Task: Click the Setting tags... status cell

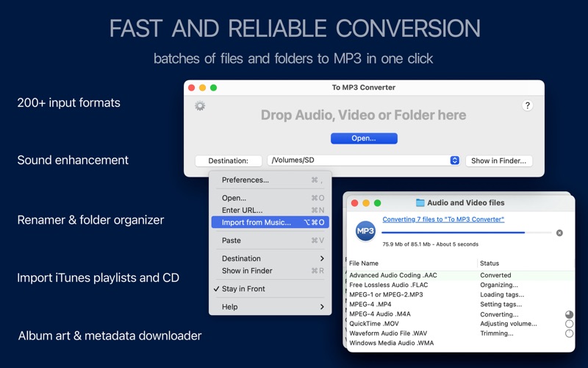Action: 501,305
